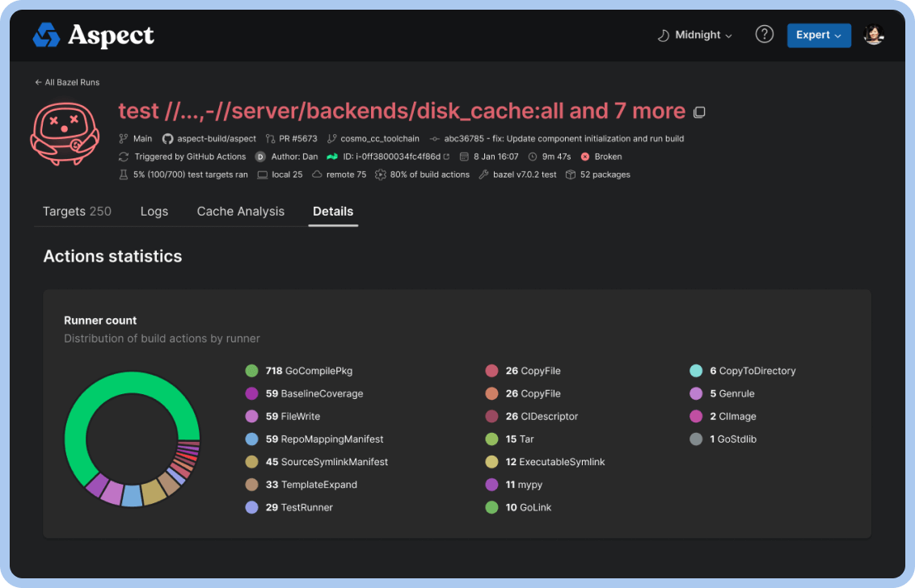
Task: Open PR #5673 link
Action: pos(298,139)
